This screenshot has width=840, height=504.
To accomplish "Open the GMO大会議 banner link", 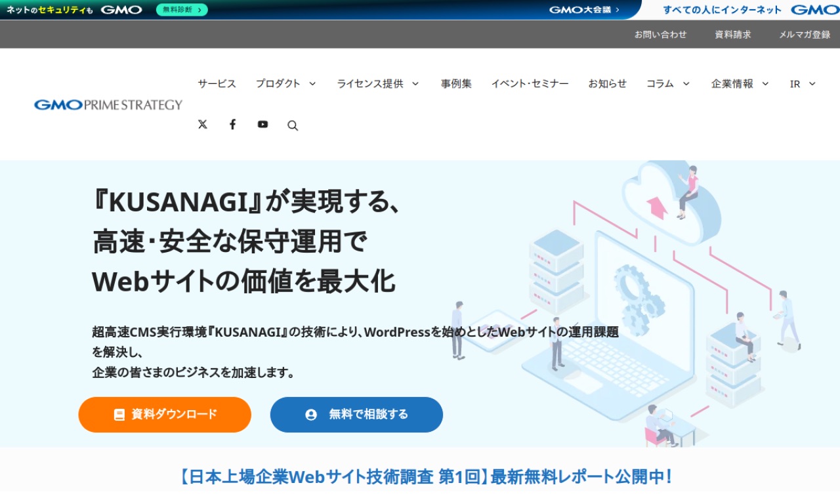I will 584,10.
